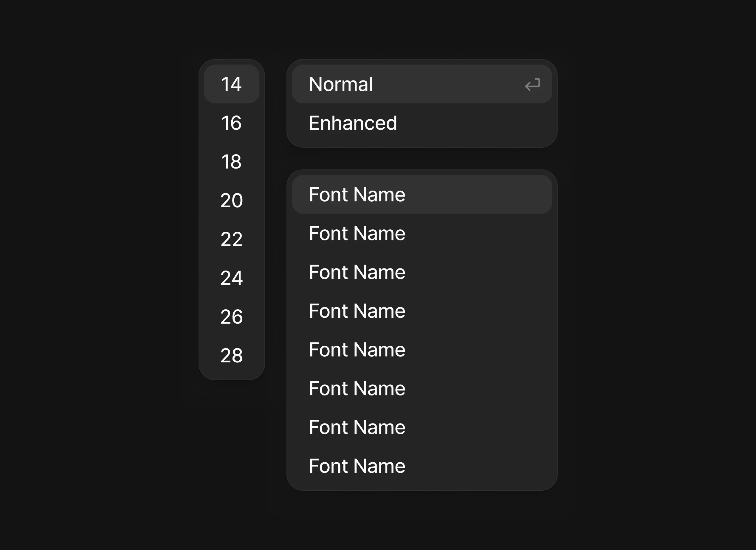Viewport: 756px width, 550px height.
Task: Click the sixth Font Name entry
Action: 357,388
